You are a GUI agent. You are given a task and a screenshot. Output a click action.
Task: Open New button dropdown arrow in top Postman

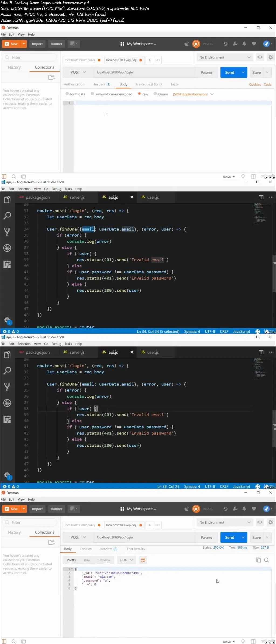pos(24,44)
